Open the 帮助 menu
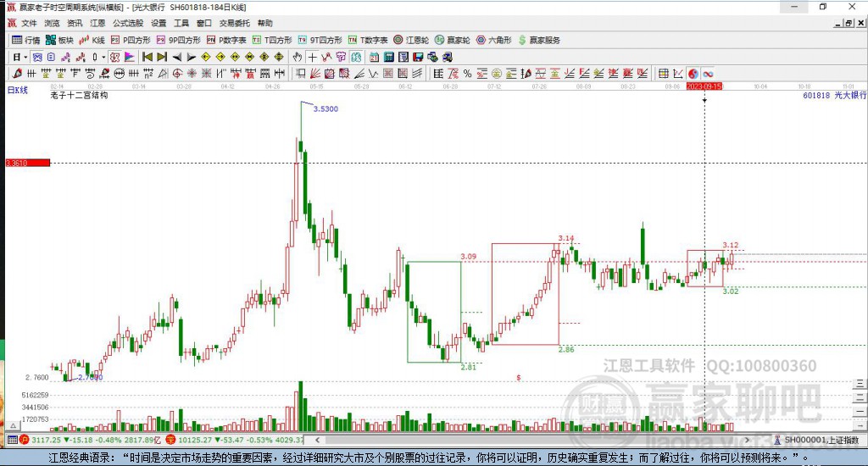 click(265, 23)
